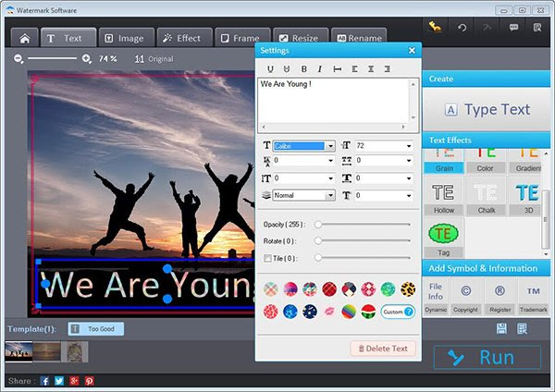Open the Effect tab

pos(184,38)
